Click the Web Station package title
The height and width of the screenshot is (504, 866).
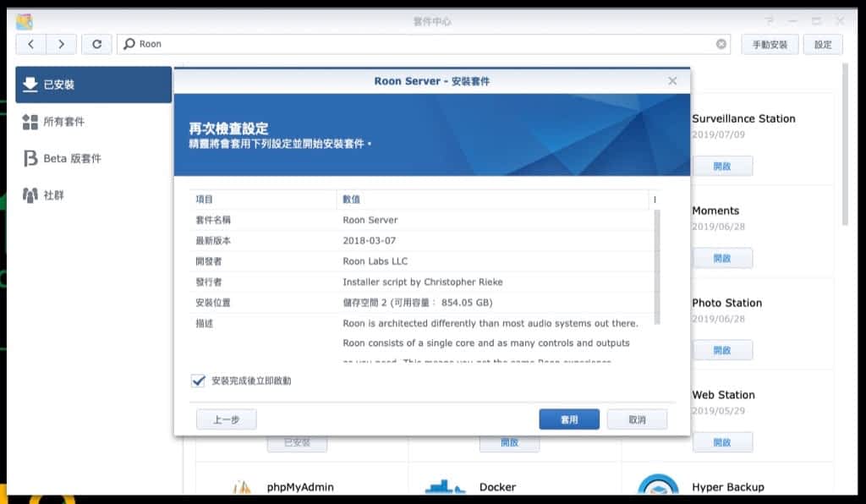pyautogui.click(x=723, y=395)
